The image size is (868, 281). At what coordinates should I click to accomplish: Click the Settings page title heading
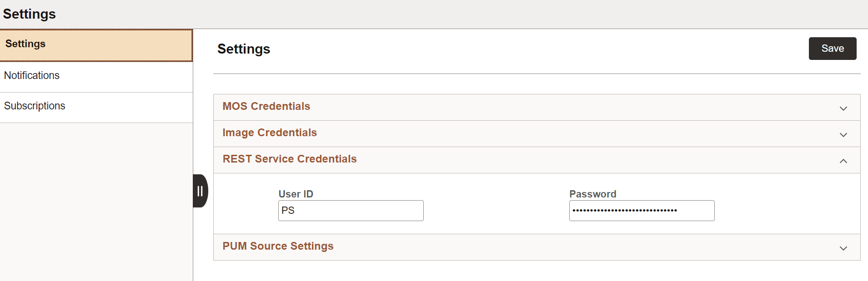tap(244, 49)
